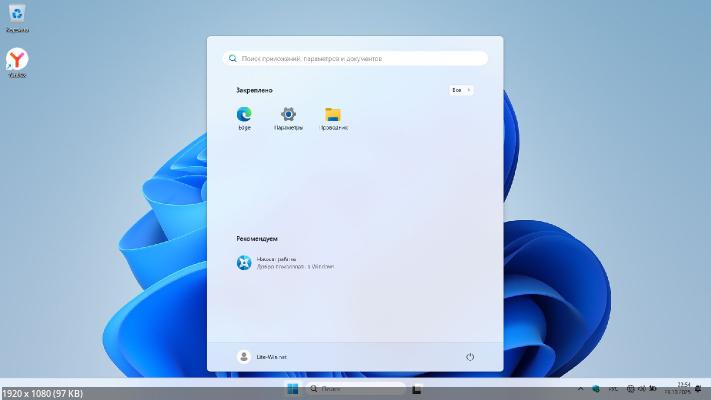The image size is (711, 400).
Task: Open the Lite-Win.net user account menu
Action: coord(263,357)
